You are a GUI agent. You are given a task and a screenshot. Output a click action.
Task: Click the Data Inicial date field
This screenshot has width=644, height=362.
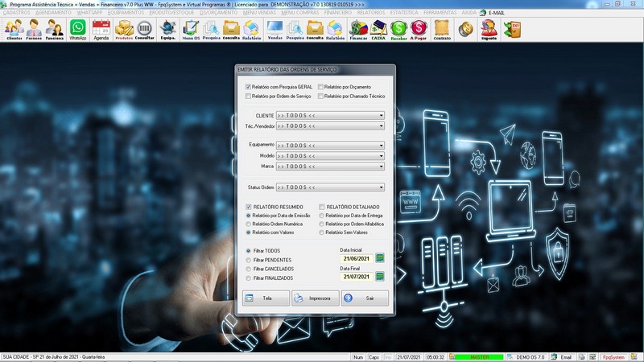357,258
